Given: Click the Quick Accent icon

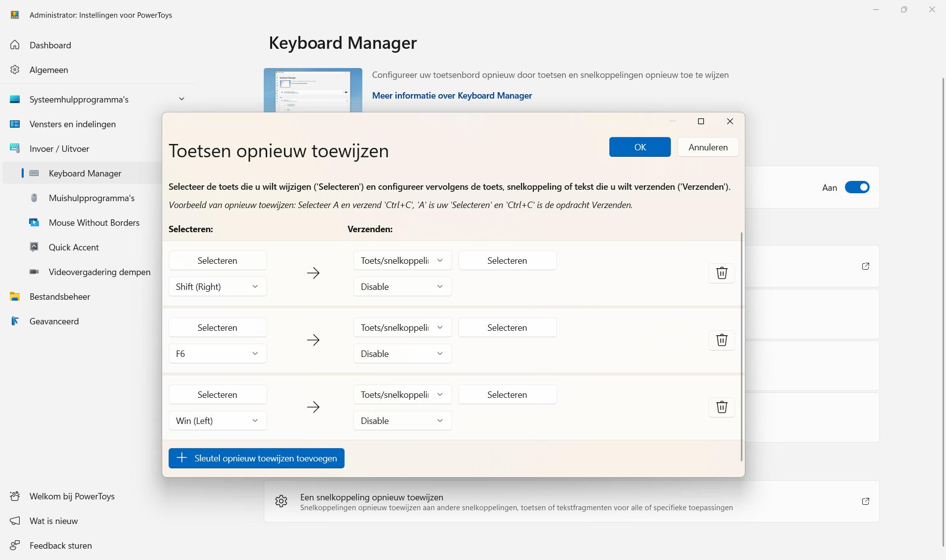Looking at the screenshot, I should tap(34, 247).
